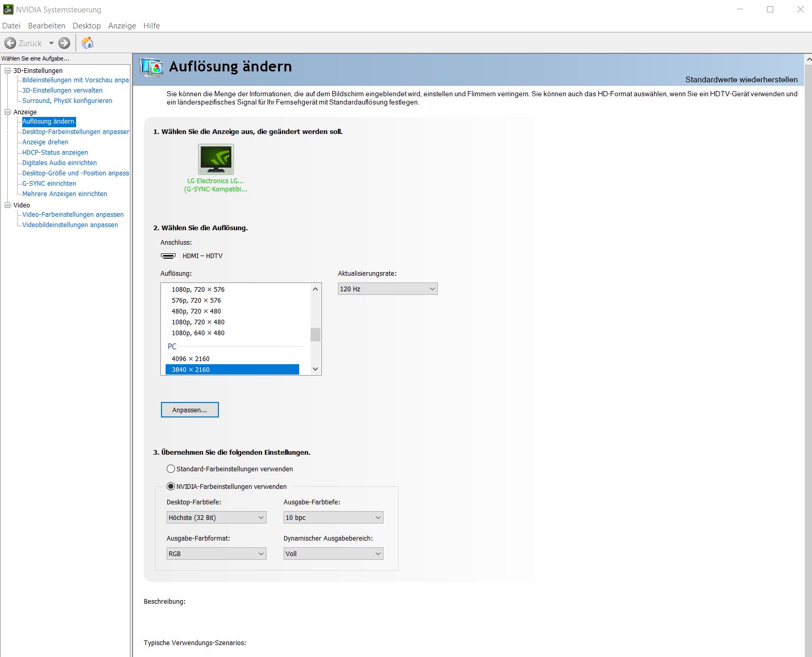
Task: Select the LG Electronics monitor icon
Action: pyautogui.click(x=216, y=159)
